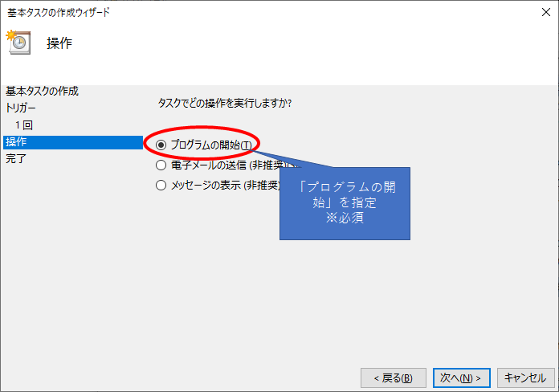The width and height of the screenshot is (559, 392).
Task: Click the 操作 heading beside the clock icon
Action: 59,43
